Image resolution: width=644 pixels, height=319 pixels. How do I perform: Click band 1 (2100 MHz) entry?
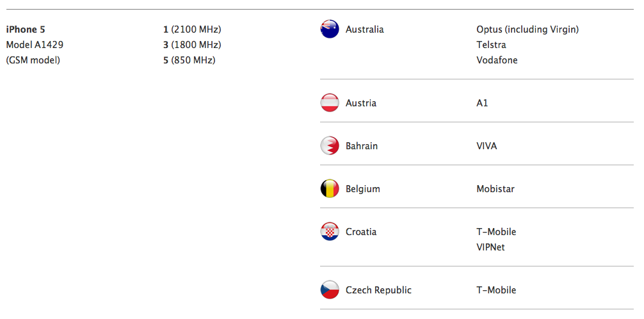(x=192, y=29)
